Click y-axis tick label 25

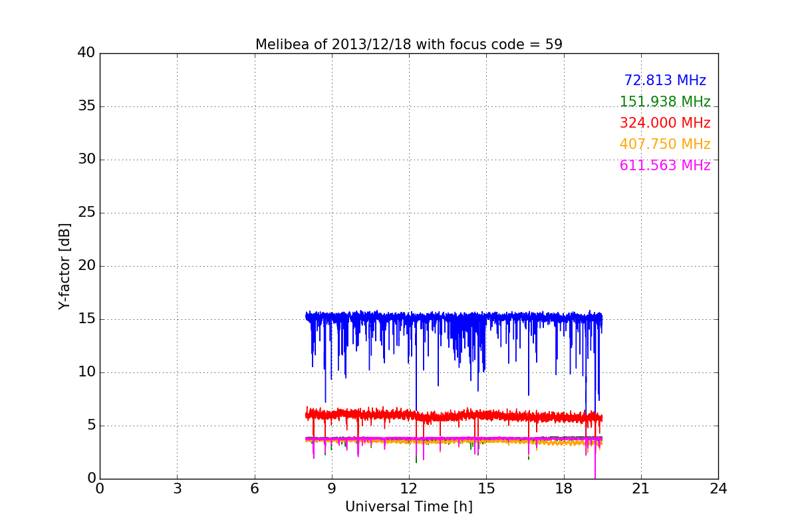point(86,213)
